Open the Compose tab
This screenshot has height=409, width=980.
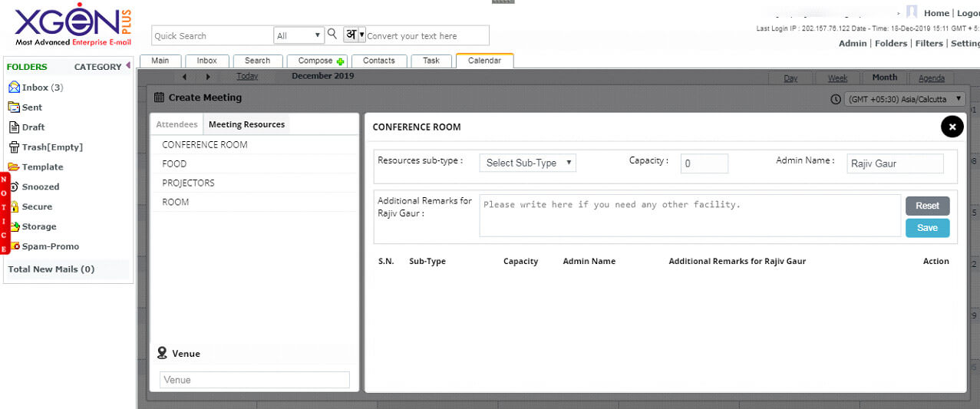click(x=317, y=61)
